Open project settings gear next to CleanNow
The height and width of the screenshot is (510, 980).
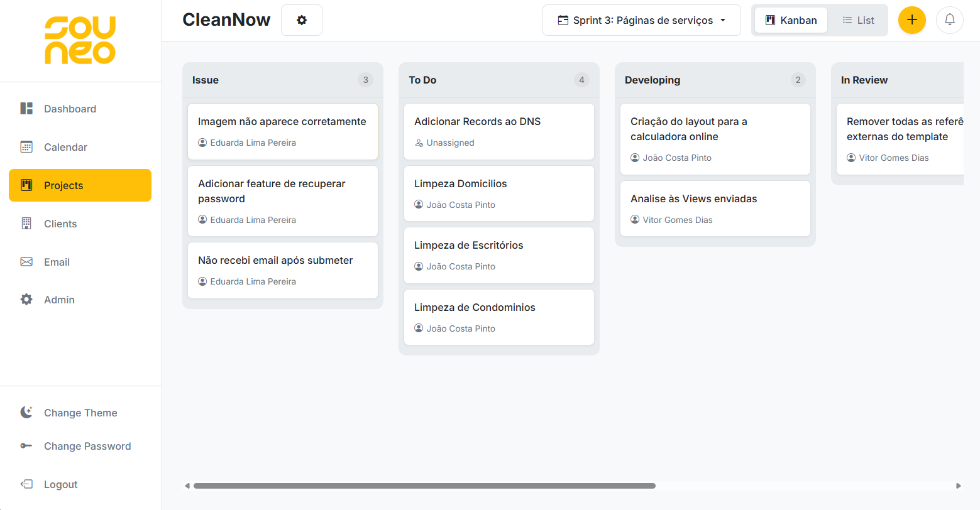point(302,20)
